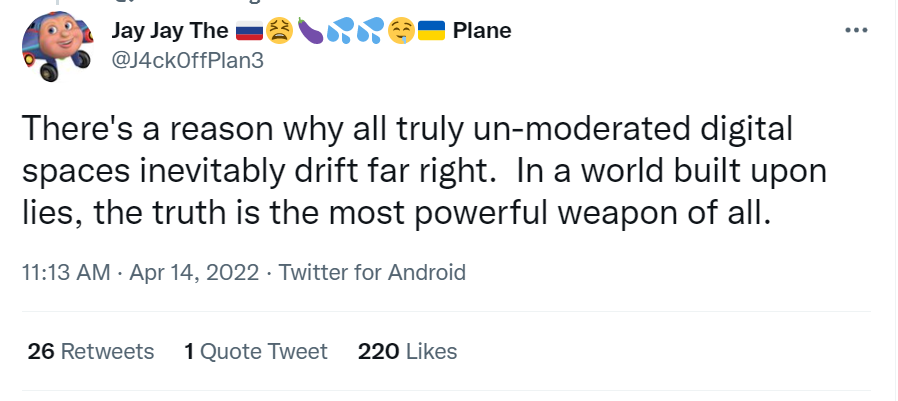Click the weary face emoji in the name

[x=279, y=31]
